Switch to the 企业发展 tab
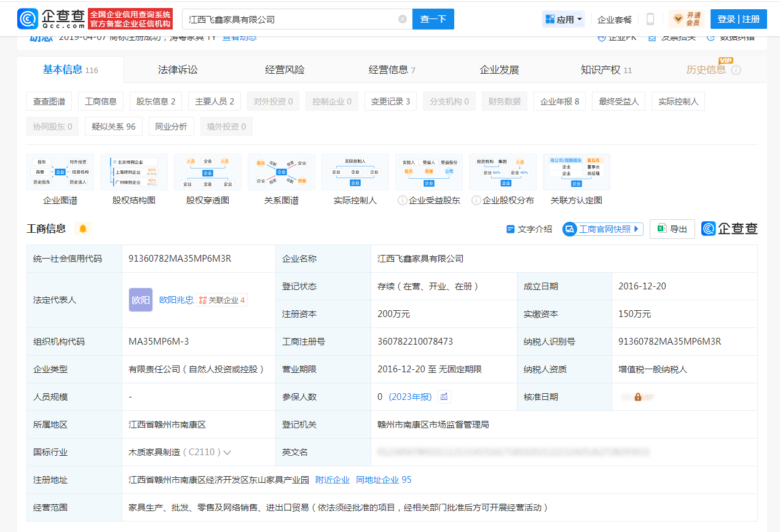Image resolution: width=780 pixels, height=532 pixels. coord(499,70)
